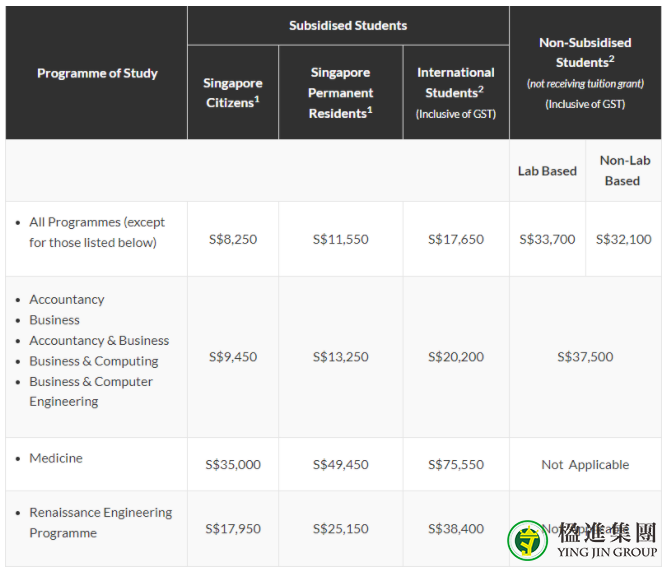Click 'All Programmes (except for those listed below)'
This screenshot has height=571, width=667.
tap(97, 232)
